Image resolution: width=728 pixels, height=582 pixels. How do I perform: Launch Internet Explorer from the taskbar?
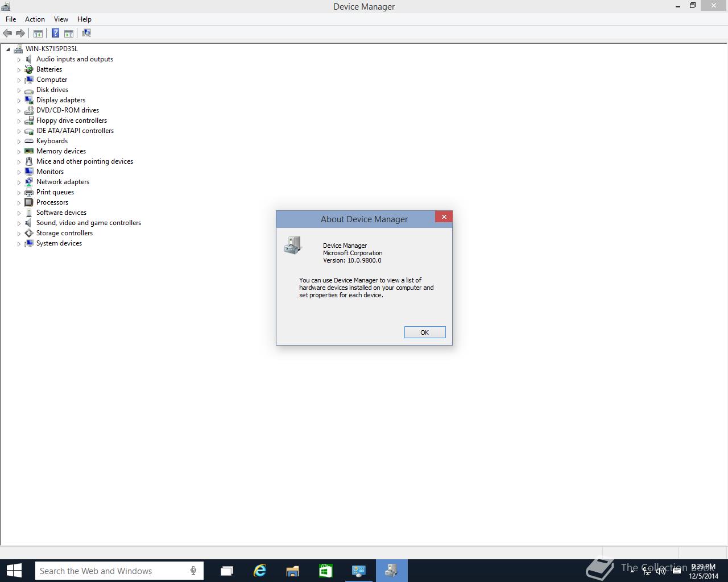click(260, 571)
